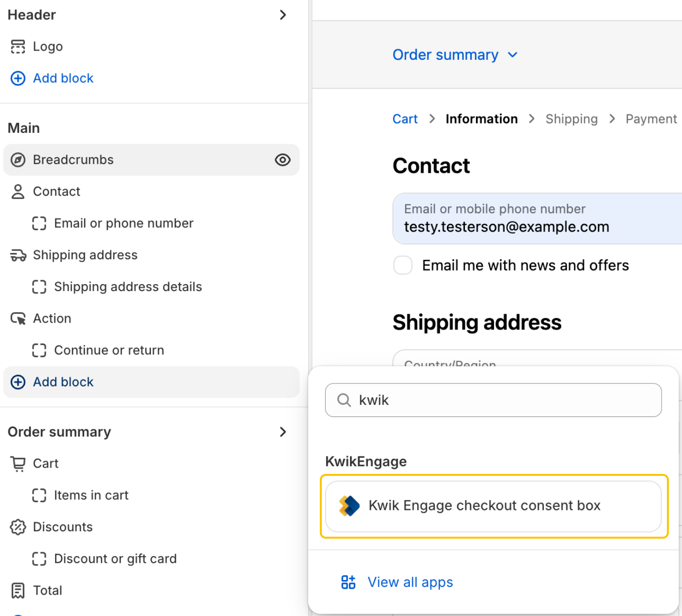The height and width of the screenshot is (616, 682).
Task: Select the Email or phone number block
Action: (151, 223)
